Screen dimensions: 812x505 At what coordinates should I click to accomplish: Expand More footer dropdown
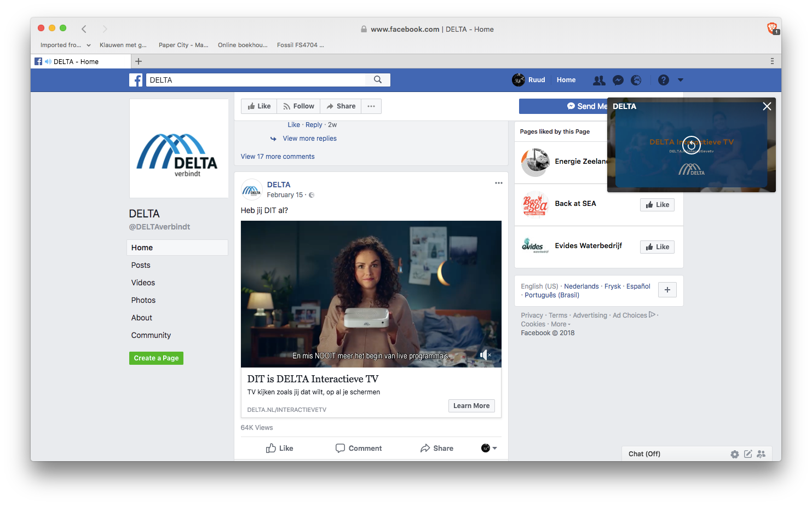561,324
